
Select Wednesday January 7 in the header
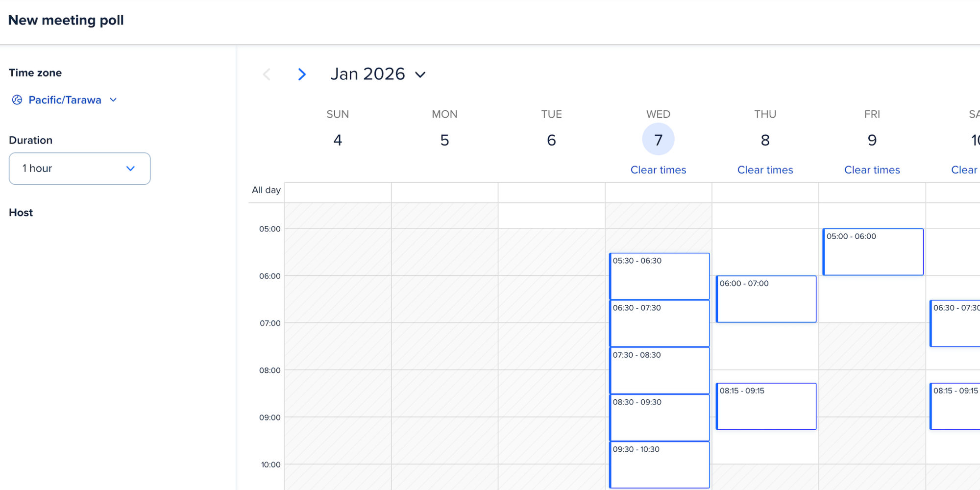click(658, 140)
